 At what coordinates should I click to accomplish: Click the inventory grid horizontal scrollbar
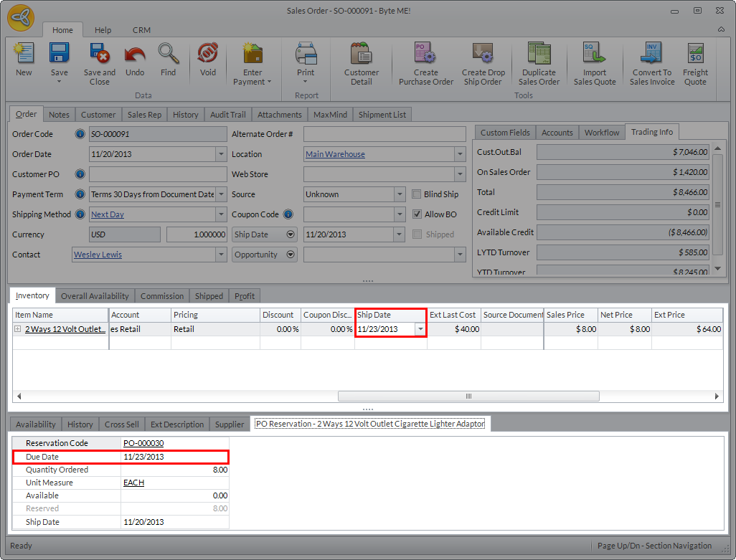468,396
